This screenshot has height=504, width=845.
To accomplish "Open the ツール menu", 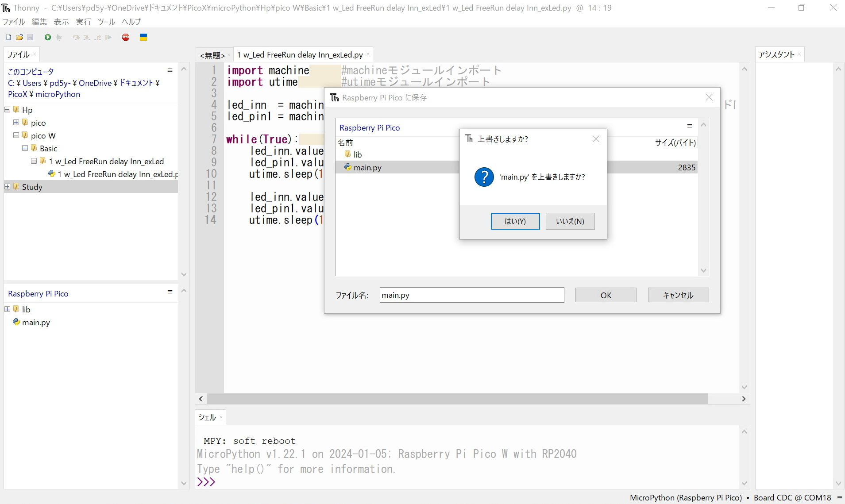I will (106, 22).
